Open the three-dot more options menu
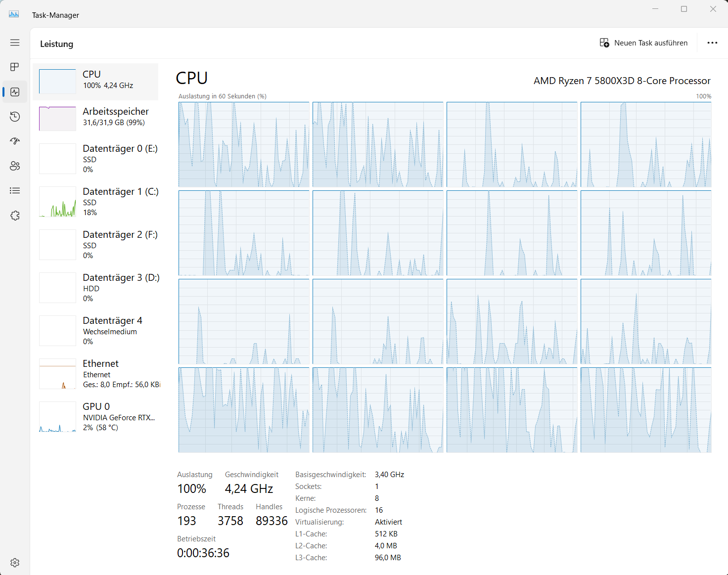Screen dimensions: 728x575 712,43
